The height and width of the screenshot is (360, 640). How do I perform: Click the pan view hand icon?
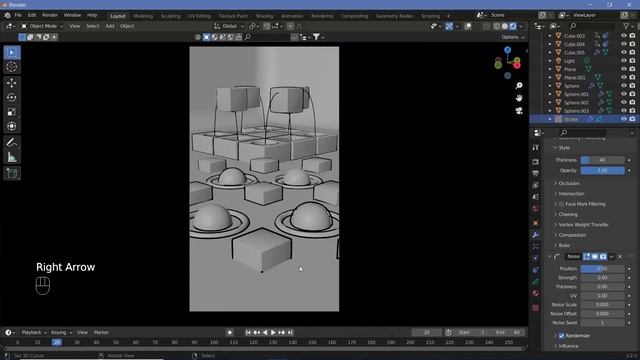click(x=519, y=98)
